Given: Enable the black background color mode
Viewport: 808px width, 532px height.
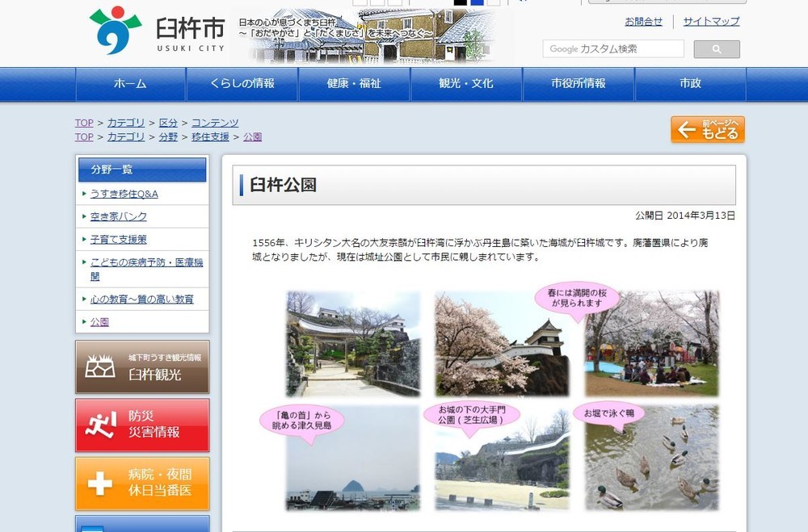Looking at the screenshot, I should coord(460,2).
